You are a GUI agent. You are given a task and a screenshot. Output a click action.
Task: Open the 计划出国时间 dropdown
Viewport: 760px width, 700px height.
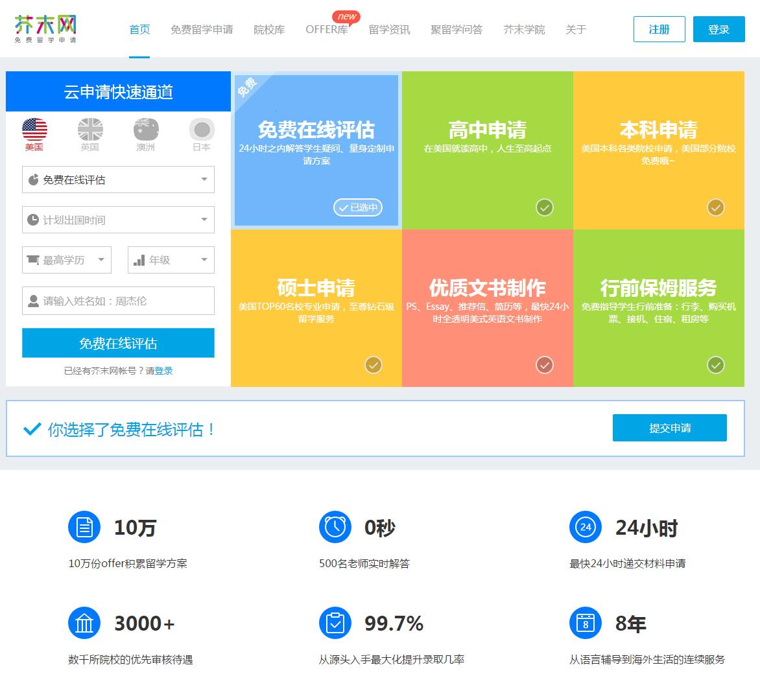tap(118, 220)
